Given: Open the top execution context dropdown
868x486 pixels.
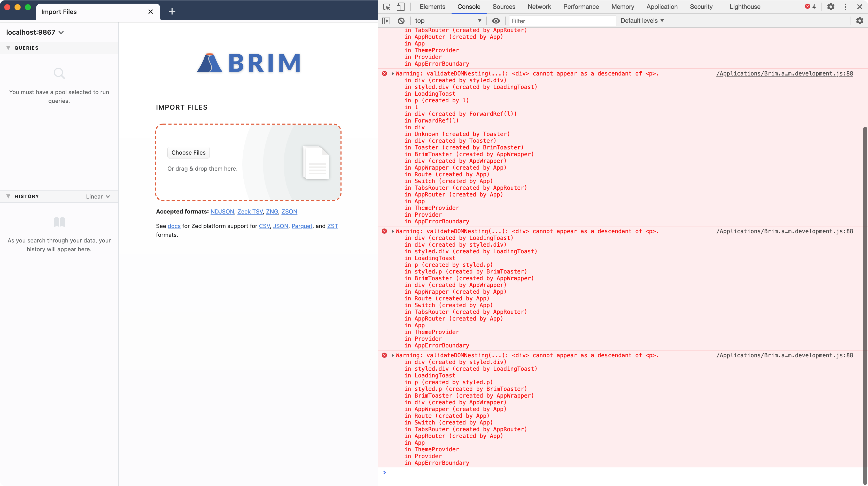Looking at the screenshot, I should pos(448,21).
